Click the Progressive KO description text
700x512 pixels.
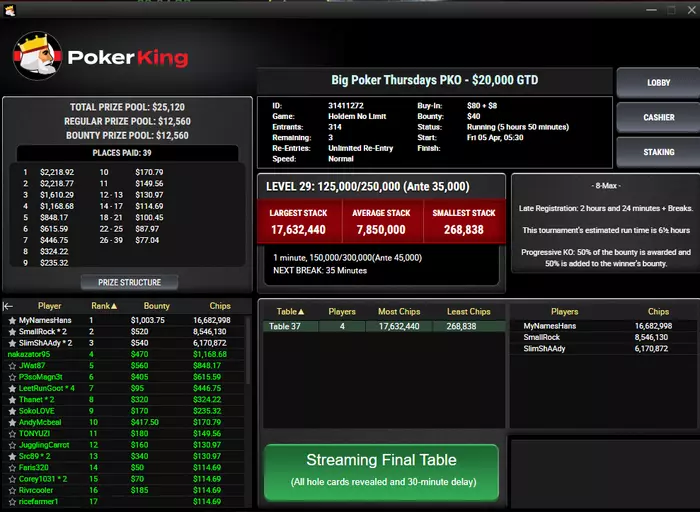tap(606, 258)
